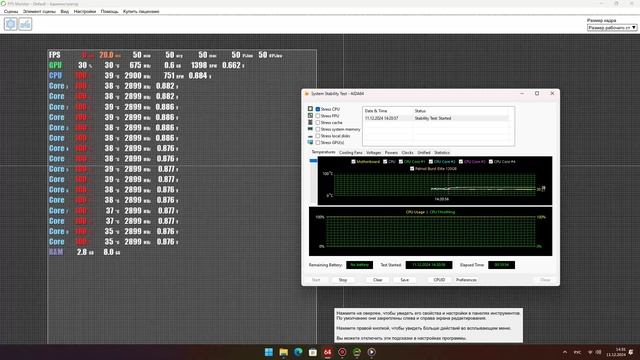640x360 pixels.
Task: Open the network and volume tray icons
Action: click(x=594, y=352)
